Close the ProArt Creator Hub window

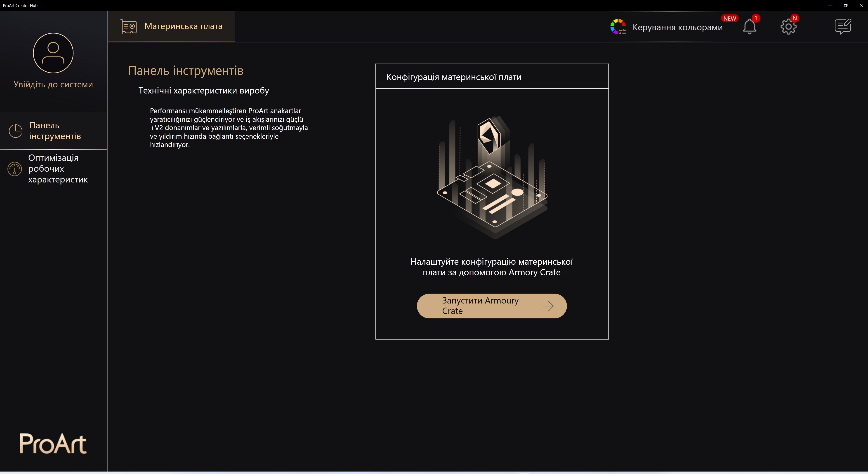pyautogui.click(x=861, y=5)
